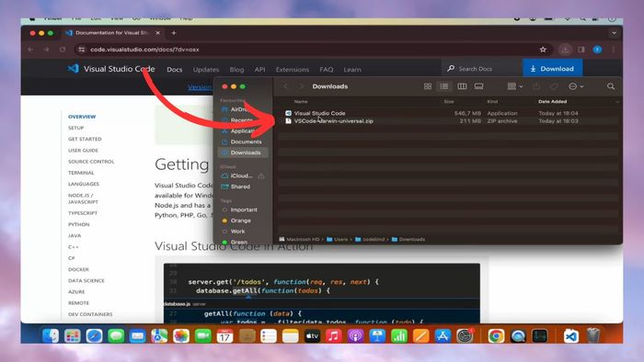
Task: Go to the Blog section
Action: pyautogui.click(x=236, y=69)
